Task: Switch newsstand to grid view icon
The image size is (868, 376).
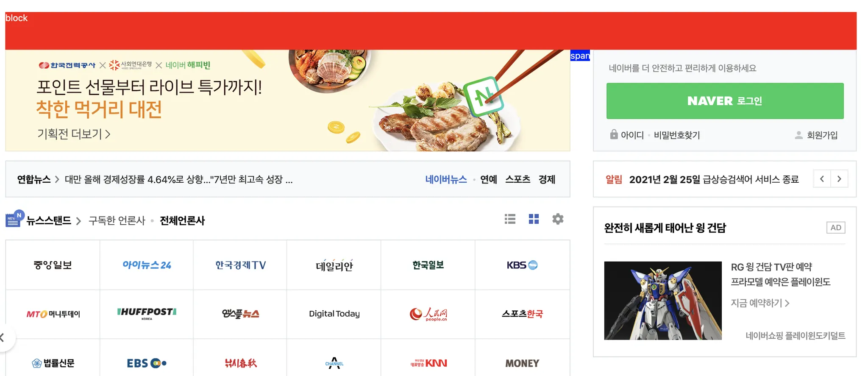Action: click(x=534, y=219)
